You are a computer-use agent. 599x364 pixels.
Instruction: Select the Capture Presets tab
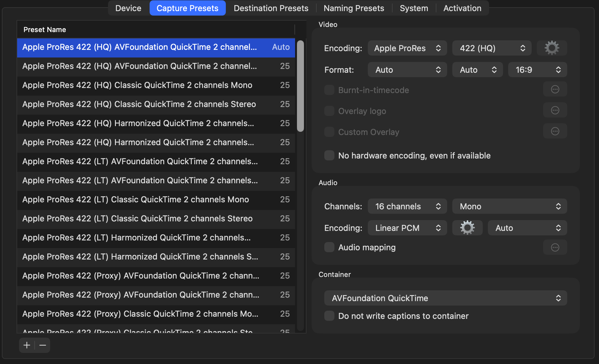click(187, 8)
